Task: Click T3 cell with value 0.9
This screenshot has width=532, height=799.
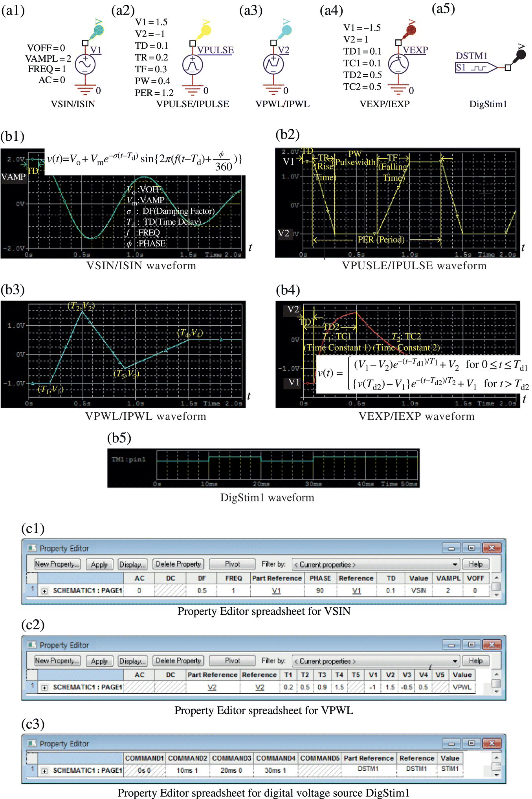Action: pyautogui.click(x=322, y=687)
